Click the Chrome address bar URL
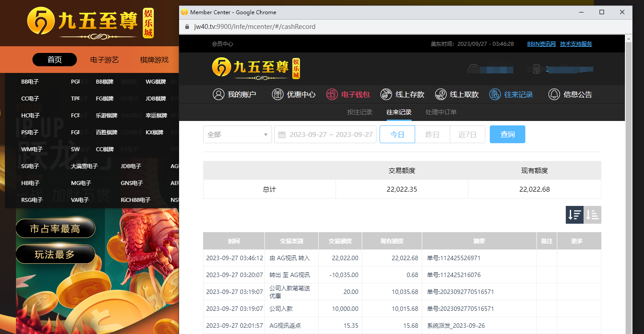 pos(255,27)
